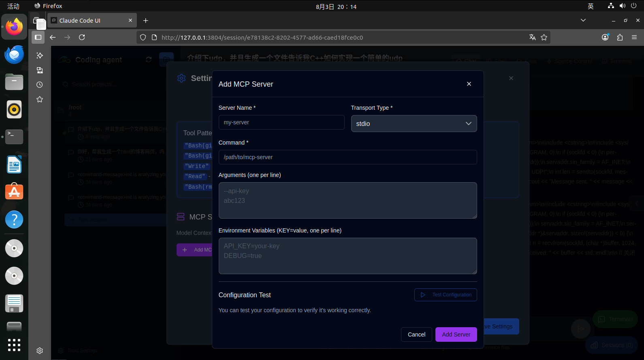Close the Add MCP Server dialog
This screenshot has width=644, height=360.
(469, 84)
